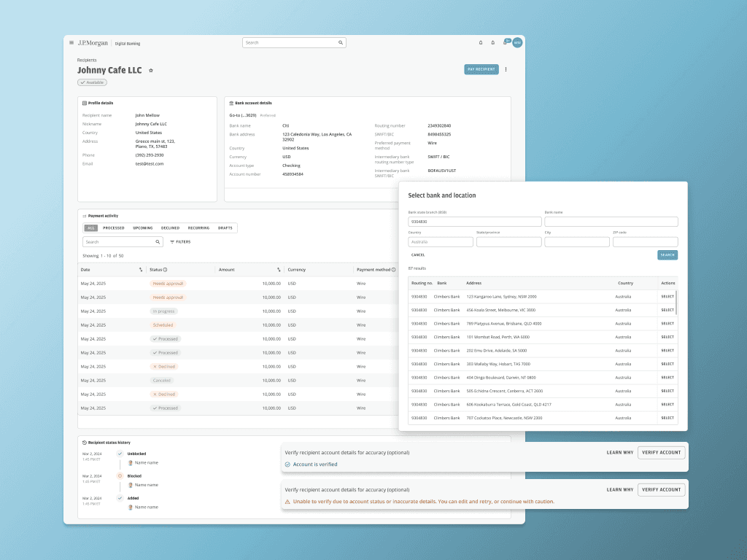The width and height of the screenshot is (747, 560).
Task: Open the Country field showing Australia
Action: (x=441, y=242)
